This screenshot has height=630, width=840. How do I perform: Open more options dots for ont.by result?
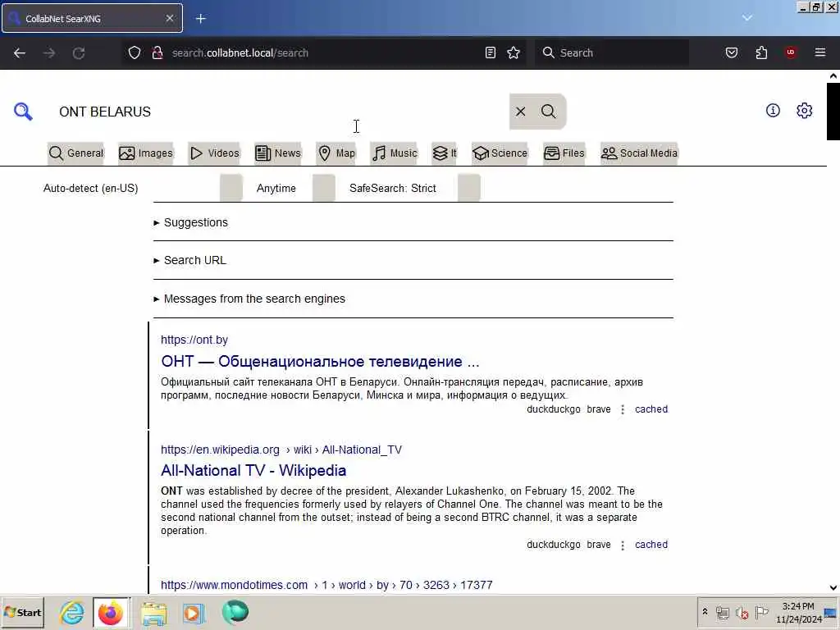[623, 410]
